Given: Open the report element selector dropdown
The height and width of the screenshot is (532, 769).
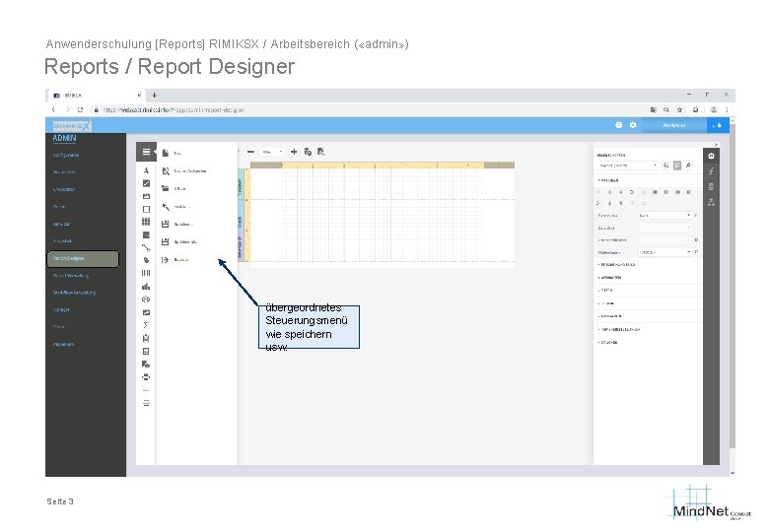Looking at the screenshot, I should [628, 166].
